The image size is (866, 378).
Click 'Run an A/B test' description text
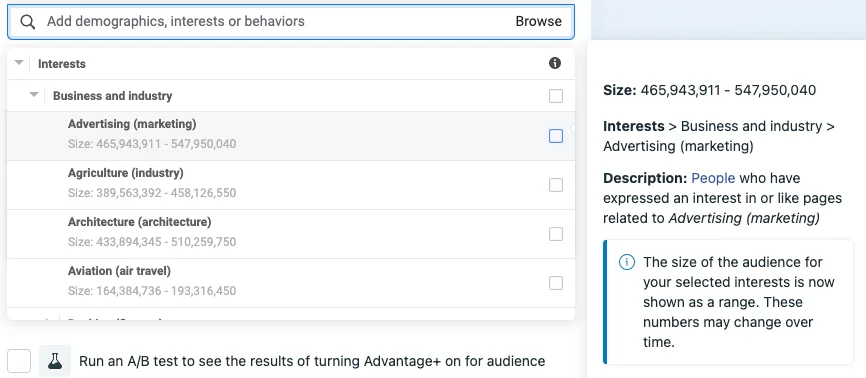click(312, 361)
